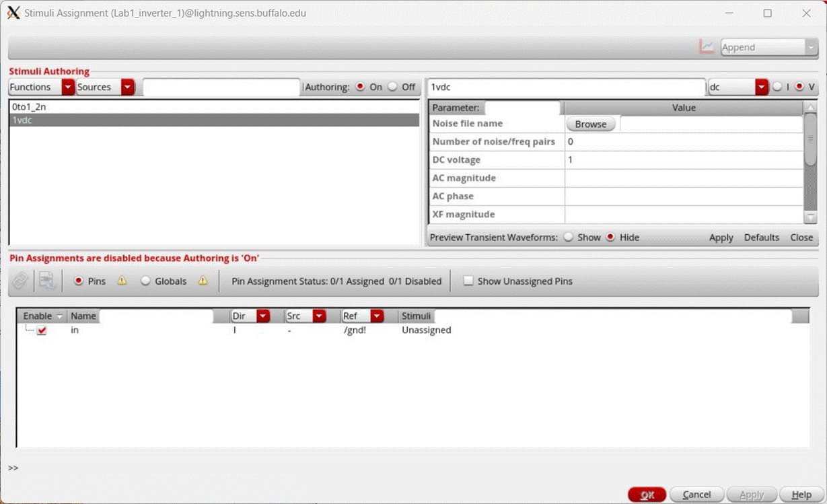Open the Sources dropdown arrow icon
Screen dimensions: 827x504
coord(127,87)
